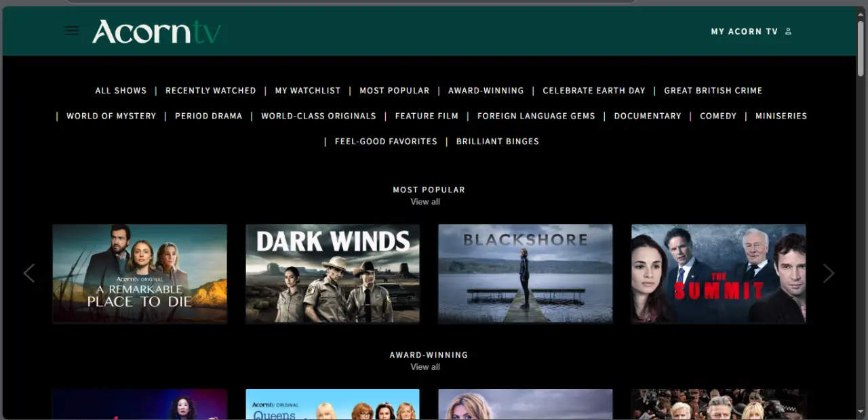Screen dimensions: 868x420
Task: Click the Most Popular section heading
Action: pyautogui.click(x=429, y=190)
